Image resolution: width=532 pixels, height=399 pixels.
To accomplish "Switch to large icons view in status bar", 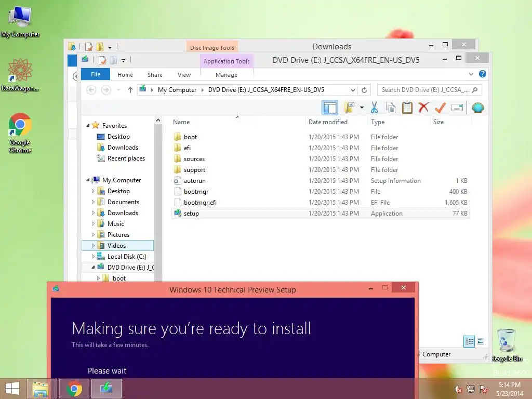I will [x=481, y=341].
